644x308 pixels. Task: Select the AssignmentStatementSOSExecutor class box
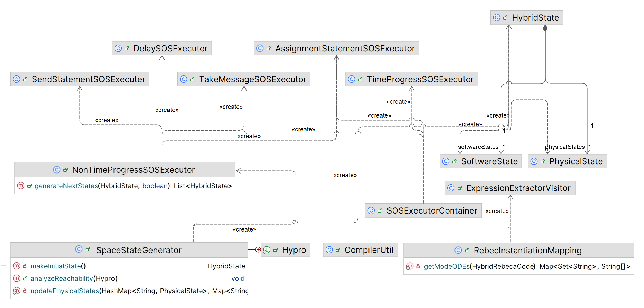tap(345, 48)
